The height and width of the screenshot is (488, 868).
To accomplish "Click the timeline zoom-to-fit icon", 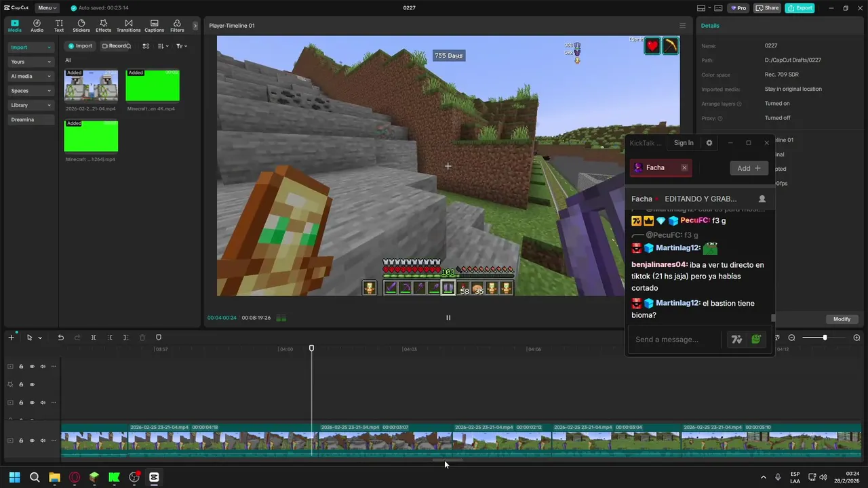I will click(x=856, y=338).
